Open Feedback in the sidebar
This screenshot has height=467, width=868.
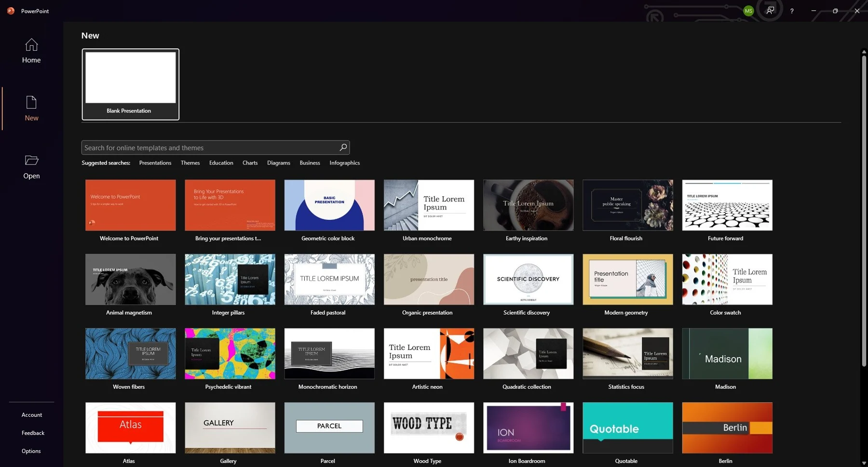click(33, 433)
